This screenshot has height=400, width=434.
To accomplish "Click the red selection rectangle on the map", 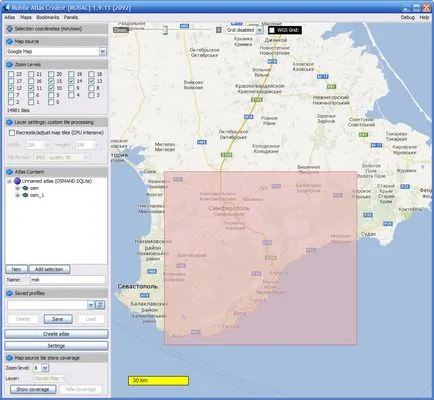I will (x=261, y=258).
